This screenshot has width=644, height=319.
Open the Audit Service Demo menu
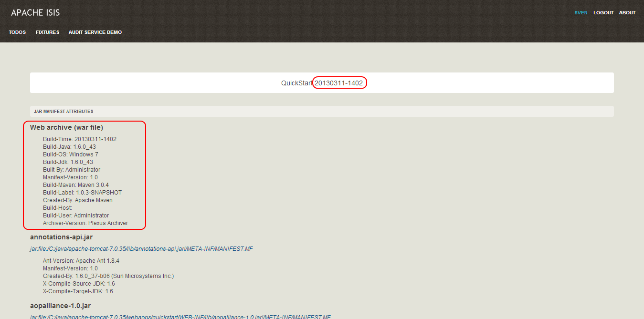click(95, 32)
